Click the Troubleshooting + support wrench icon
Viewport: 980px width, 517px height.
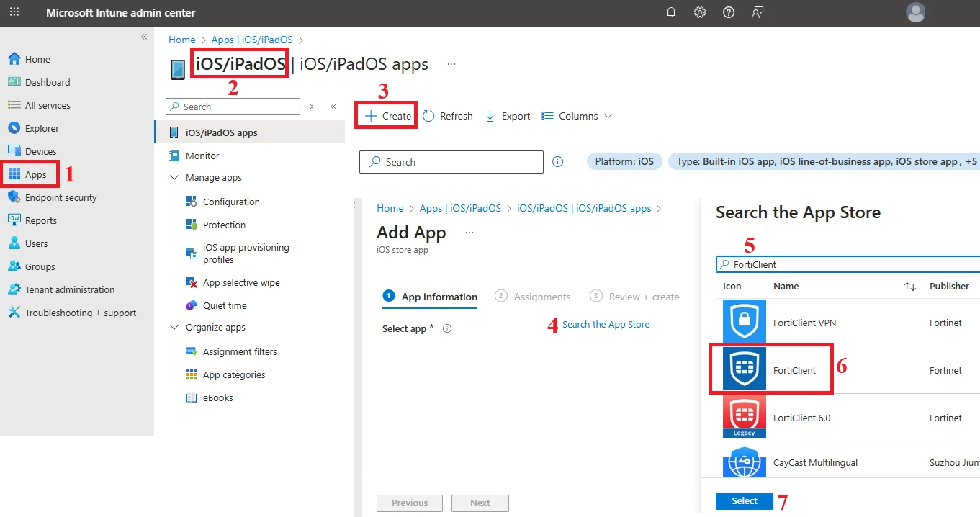coord(14,313)
